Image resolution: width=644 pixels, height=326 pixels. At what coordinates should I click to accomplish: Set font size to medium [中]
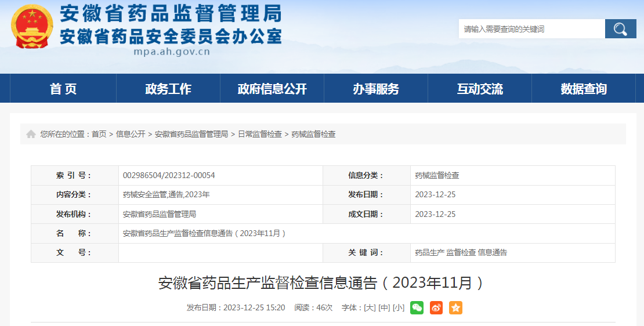pos(384,307)
